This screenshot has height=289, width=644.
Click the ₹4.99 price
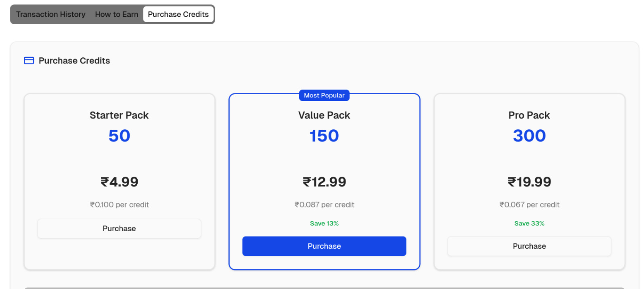119,182
